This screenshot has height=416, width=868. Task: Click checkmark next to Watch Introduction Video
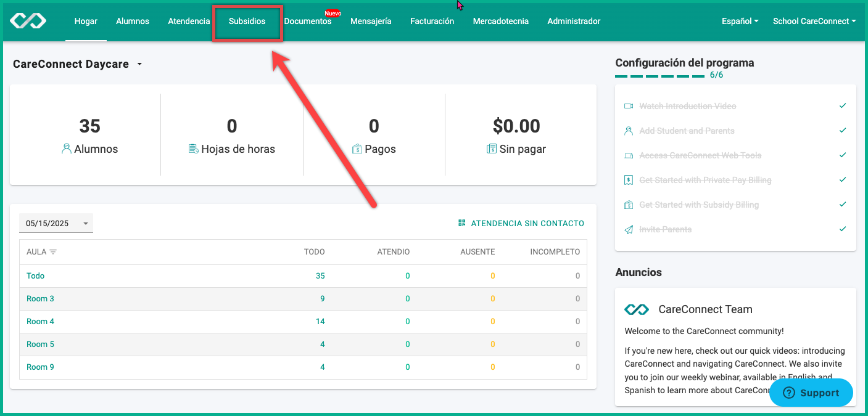click(843, 106)
